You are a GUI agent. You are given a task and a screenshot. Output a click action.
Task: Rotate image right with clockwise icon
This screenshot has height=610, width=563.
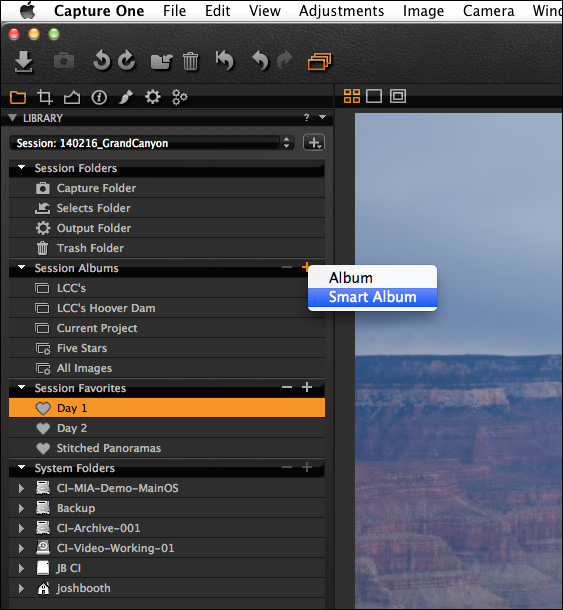tap(126, 60)
